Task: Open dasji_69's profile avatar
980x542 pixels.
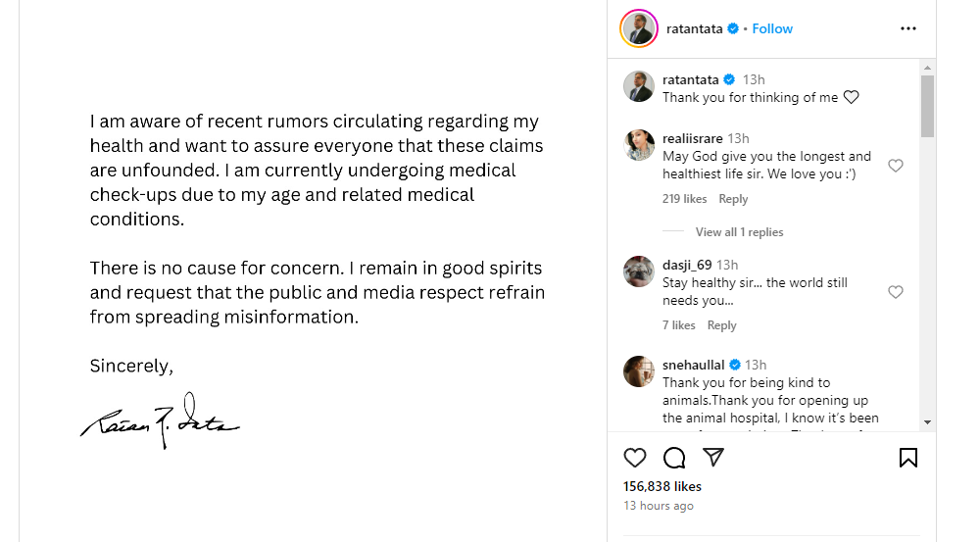Action: click(639, 271)
